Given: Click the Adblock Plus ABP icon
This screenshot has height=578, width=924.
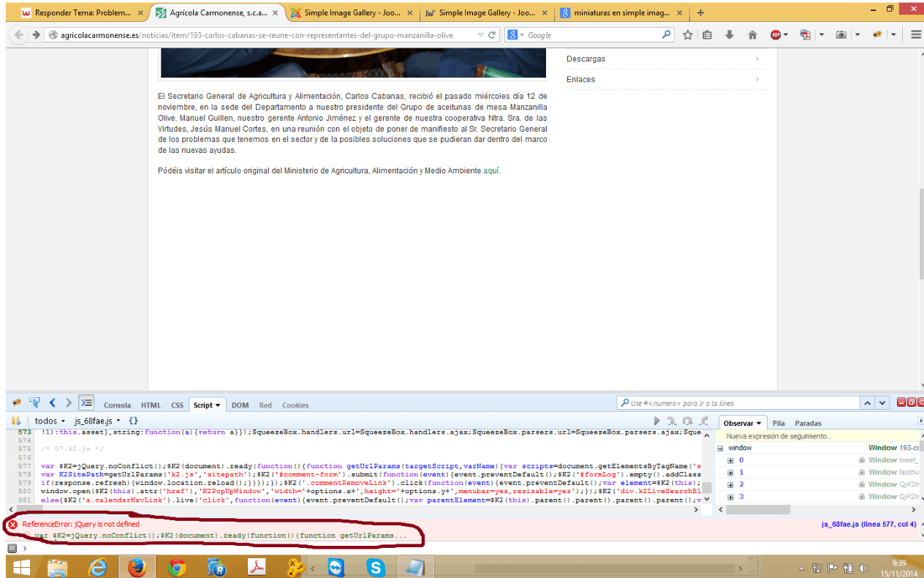Looking at the screenshot, I should click(775, 34).
